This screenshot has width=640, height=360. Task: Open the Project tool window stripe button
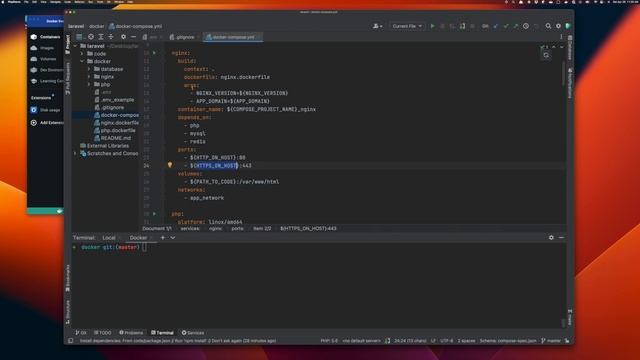pyautogui.click(x=68, y=44)
